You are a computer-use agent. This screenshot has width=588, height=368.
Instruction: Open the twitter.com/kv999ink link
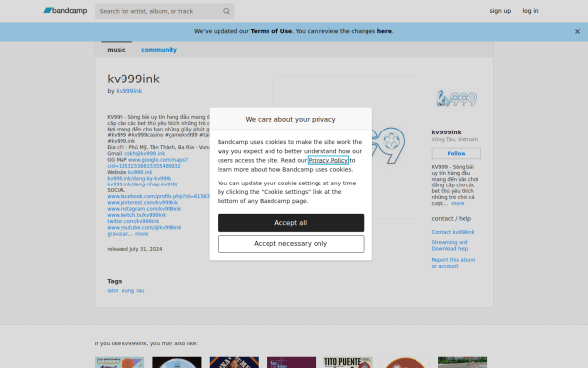pos(133,221)
